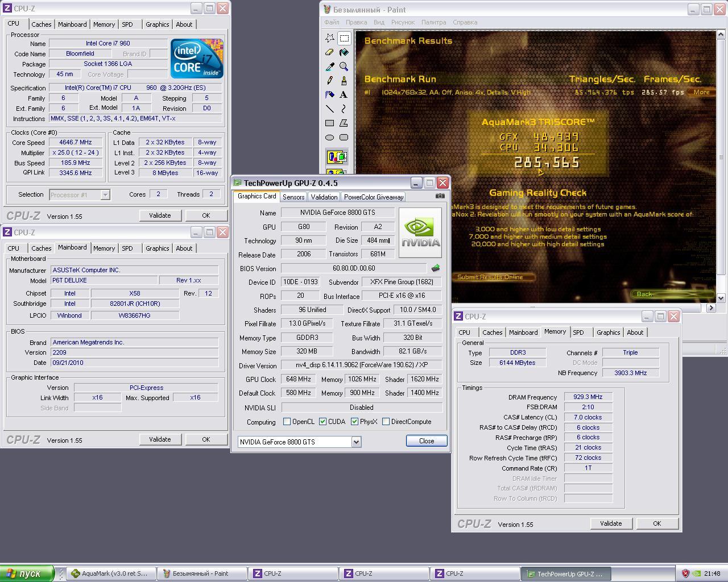
Task: Pick the Polygon shape tool
Action: click(344, 123)
